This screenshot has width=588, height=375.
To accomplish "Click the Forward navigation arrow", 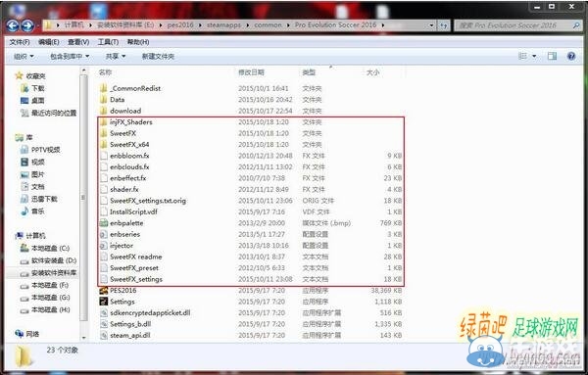I will pyautogui.click(x=27, y=25).
